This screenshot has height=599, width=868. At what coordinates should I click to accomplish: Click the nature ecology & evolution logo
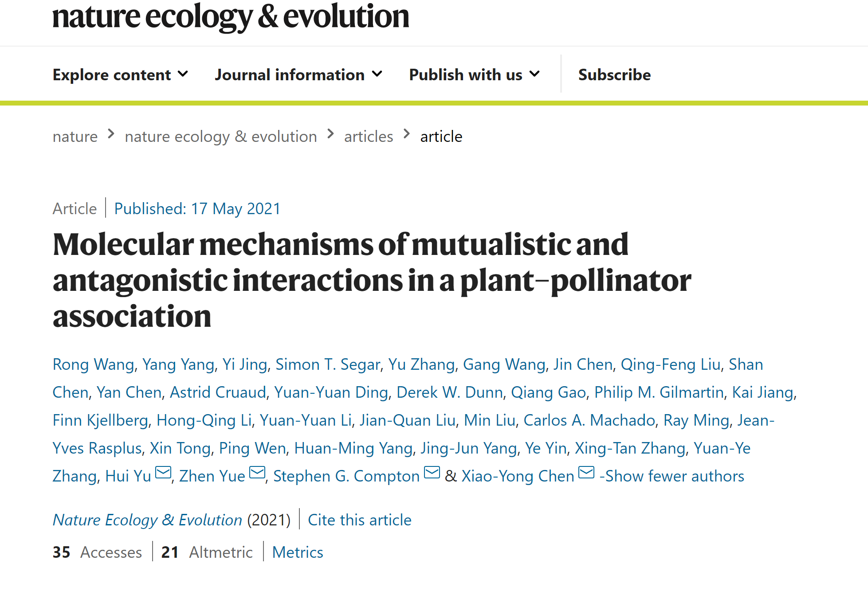(x=231, y=17)
